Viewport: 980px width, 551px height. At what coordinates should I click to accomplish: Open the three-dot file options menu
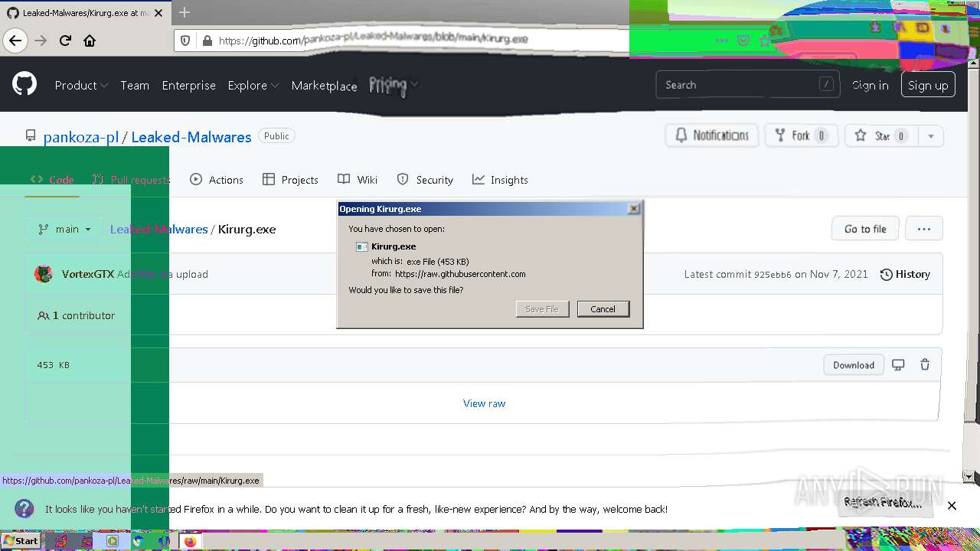coord(924,229)
